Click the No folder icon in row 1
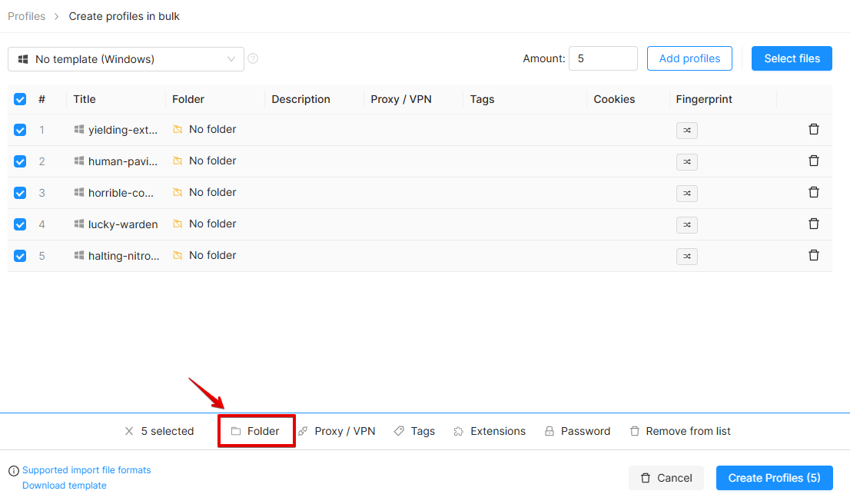 point(178,129)
